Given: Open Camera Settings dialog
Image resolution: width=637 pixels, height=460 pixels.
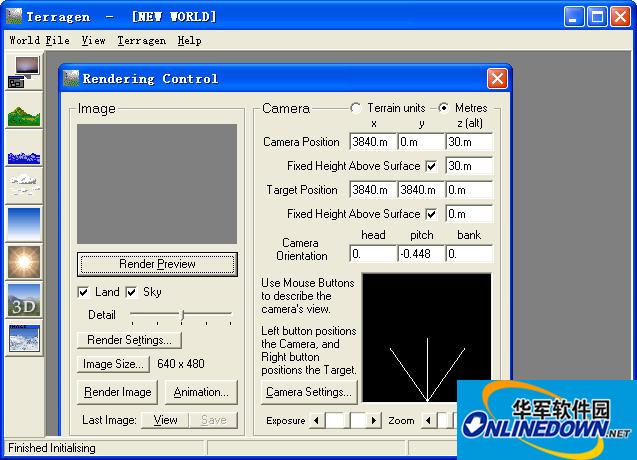Looking at the screenshot, I should (309, 392).
